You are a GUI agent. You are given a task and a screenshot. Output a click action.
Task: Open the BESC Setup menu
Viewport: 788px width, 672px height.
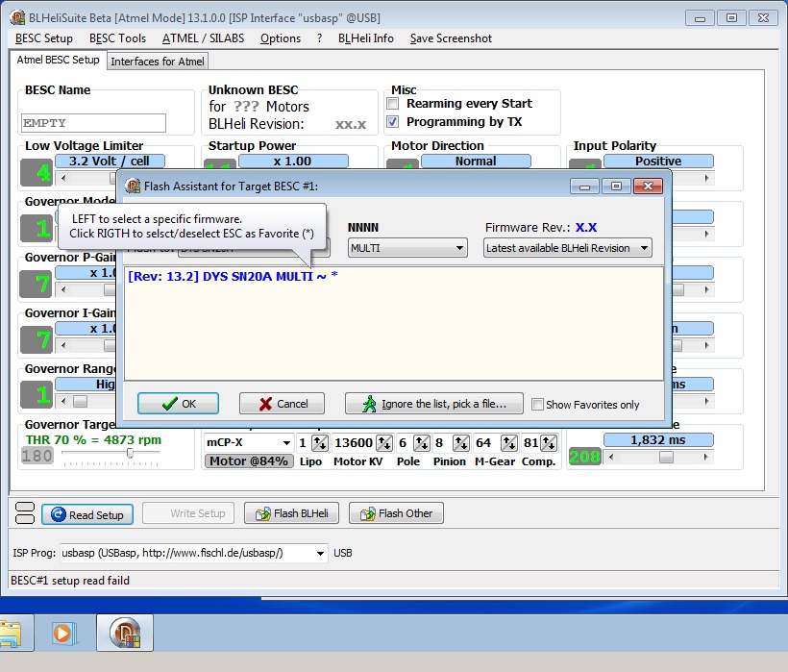[43, 38]
